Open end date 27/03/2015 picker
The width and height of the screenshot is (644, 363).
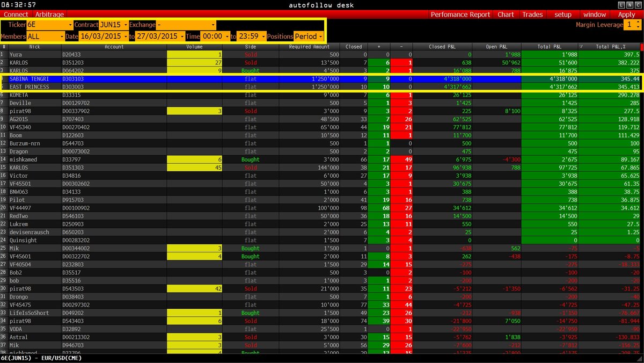160,37
